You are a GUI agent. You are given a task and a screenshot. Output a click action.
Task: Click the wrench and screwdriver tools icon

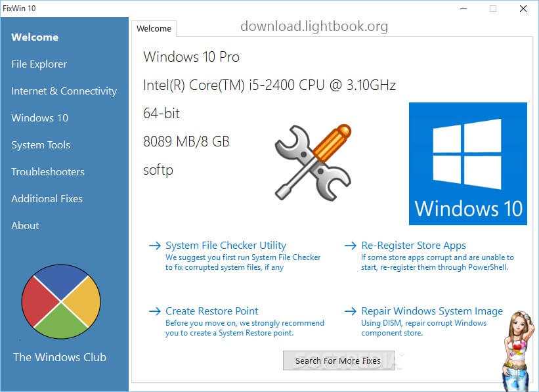click(x=313, y=163)
